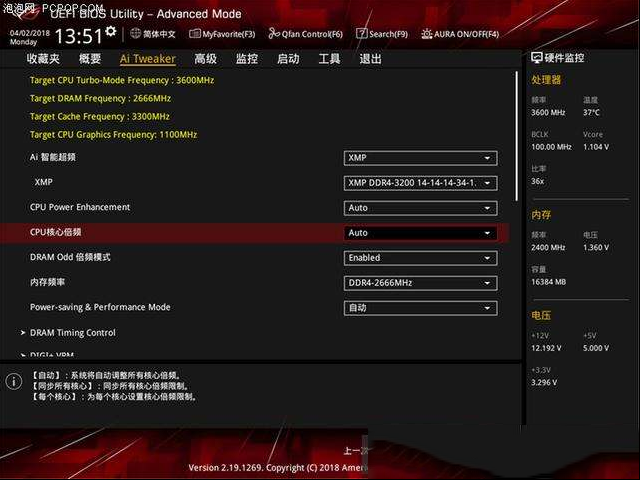Select the Power-saving & Performance Mode label
The image size is (640, 480).
100,307
